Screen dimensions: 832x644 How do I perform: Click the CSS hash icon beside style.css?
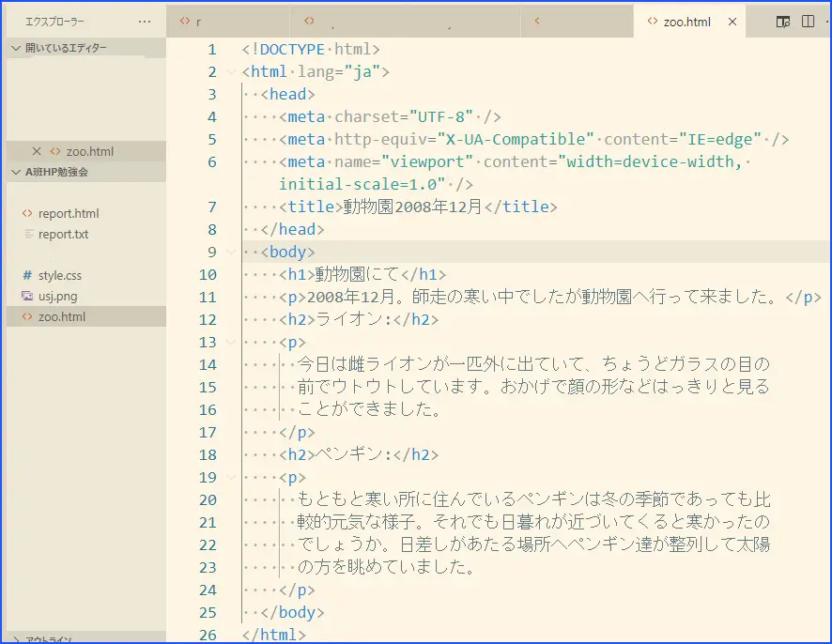coord(27,276)
